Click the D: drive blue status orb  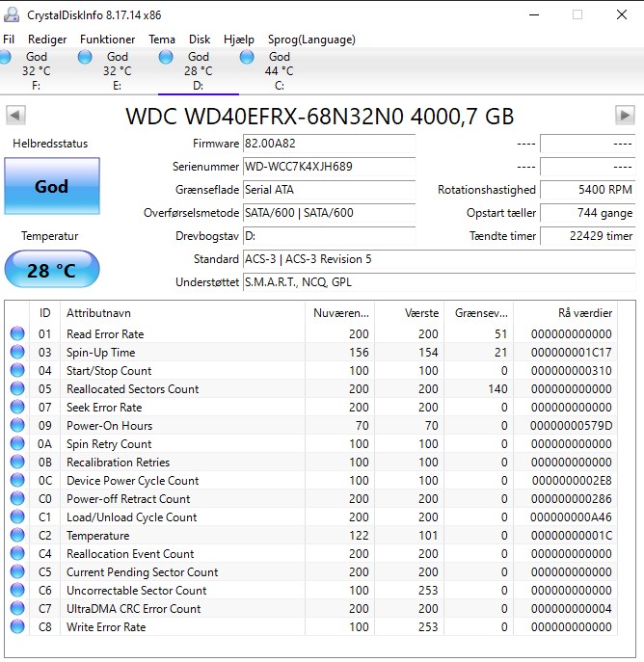click(x=166, y=57)
